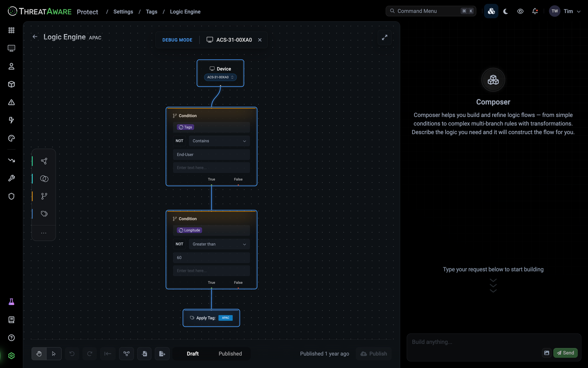Open the cube packages icon in sidebar
This screenshot has height=368, width=588.
[11, 84]
